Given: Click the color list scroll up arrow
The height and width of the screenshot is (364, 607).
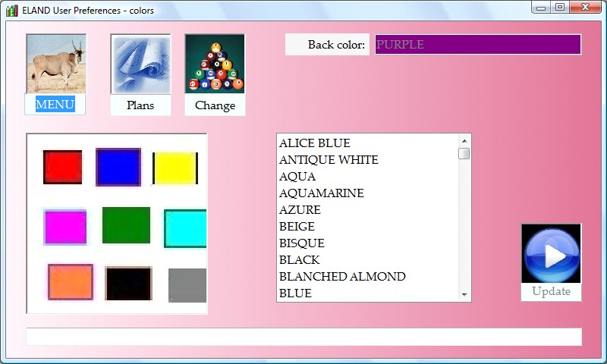Looking at the screenshot, I should (464, 140).
